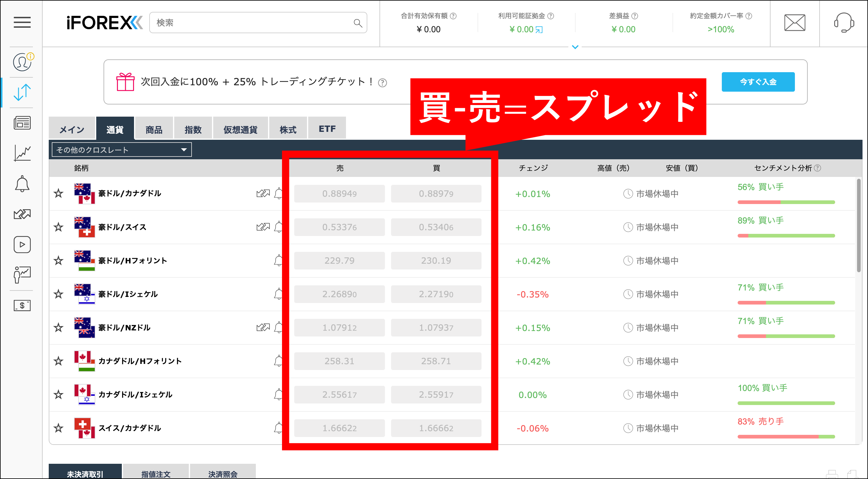Favorite 豪ドル/カナダドル with its star toggle

(59, 194)
